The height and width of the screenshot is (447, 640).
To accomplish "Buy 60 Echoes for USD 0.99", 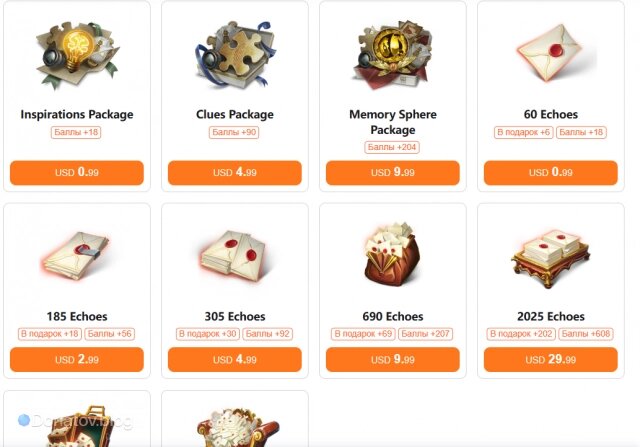I will pyautogui.click(x=551, y=173).
